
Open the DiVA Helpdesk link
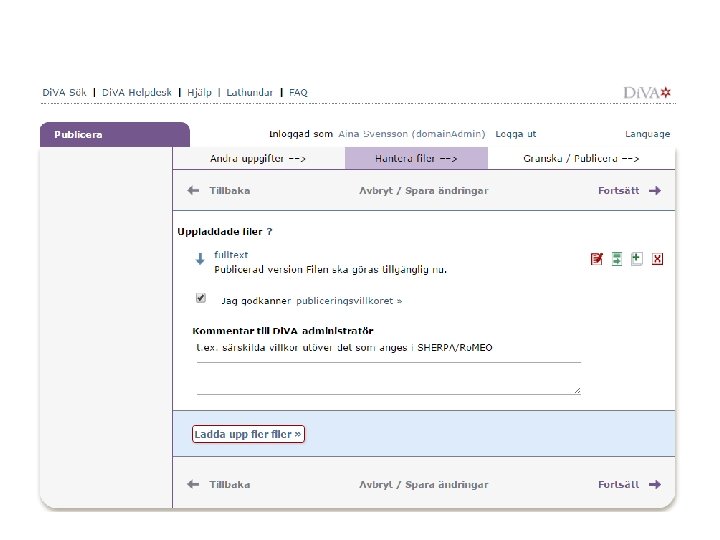[136, 92]
